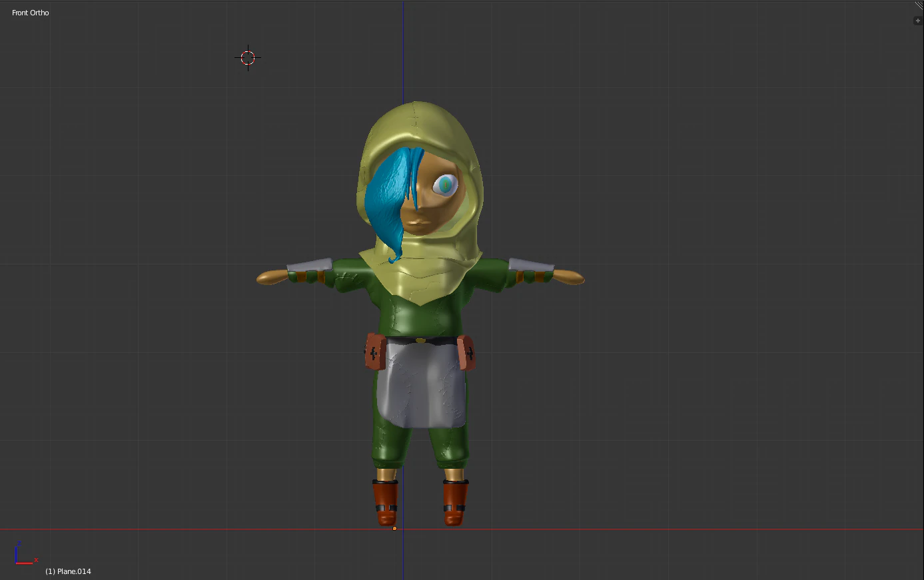Expand the properties region with the plus tab
Viewport: 924px width, 580px height.
[x=917, y=21]
